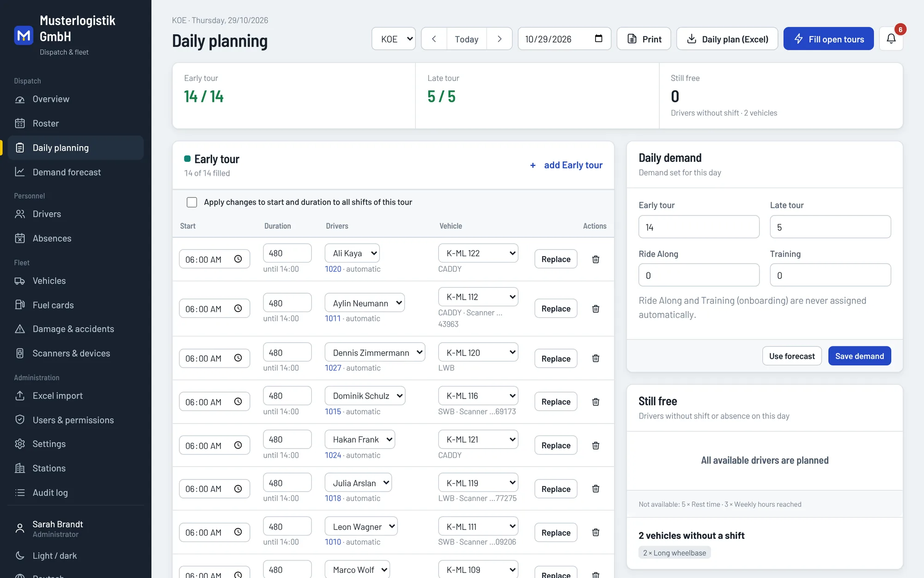Delete Aylin Neumann's shift with trash icon
The height and width of the screenshot is (578, 924).
(596, 308)
